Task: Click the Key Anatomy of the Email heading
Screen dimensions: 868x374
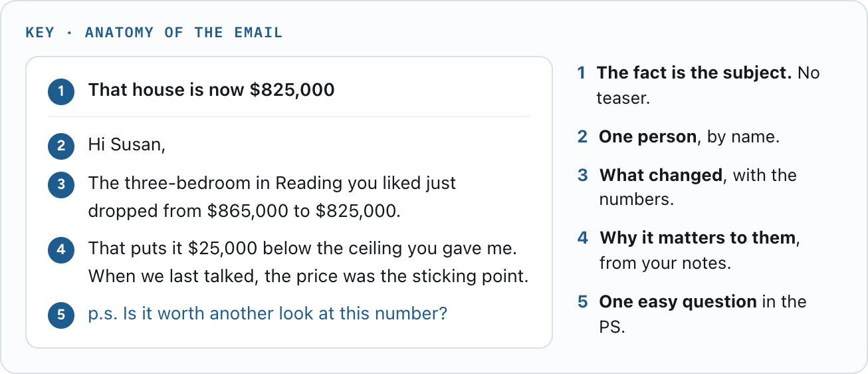Action: (x=154, y=33)
